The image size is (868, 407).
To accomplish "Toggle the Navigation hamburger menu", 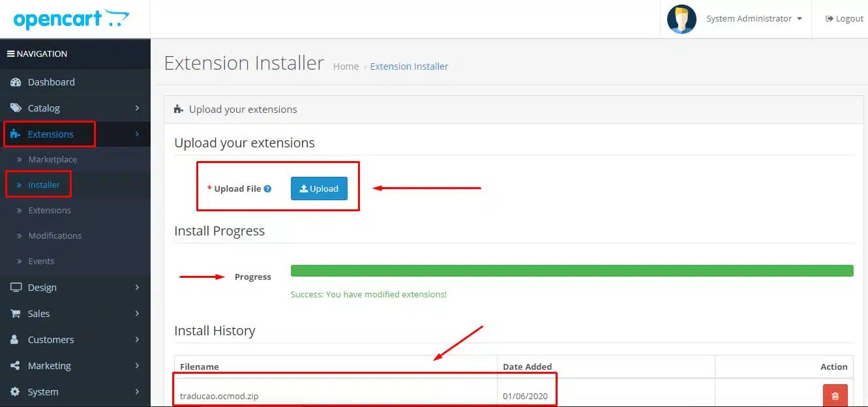I will coord(10,54).
